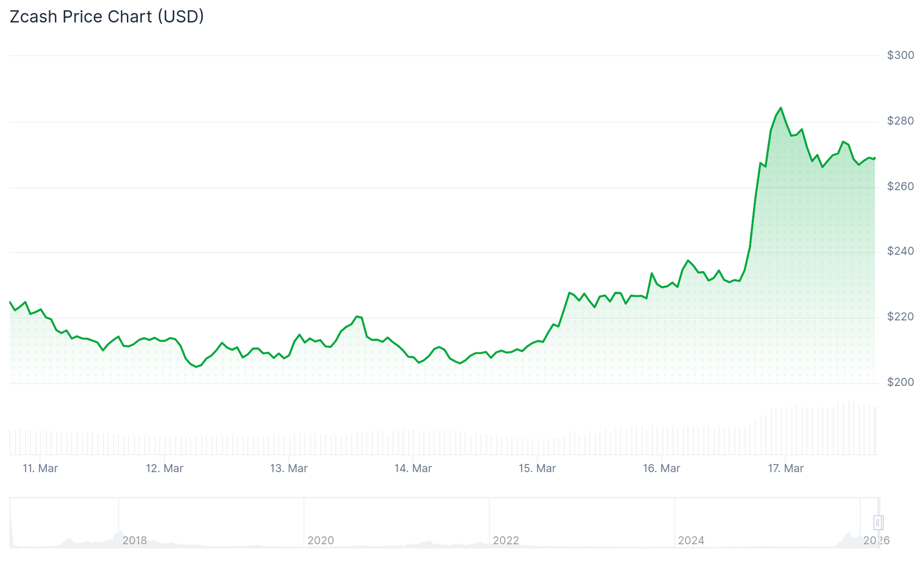This screenshot has width=924, height=562.
Task: Click the $300 price axis label
Action: (x=900, y=55)
